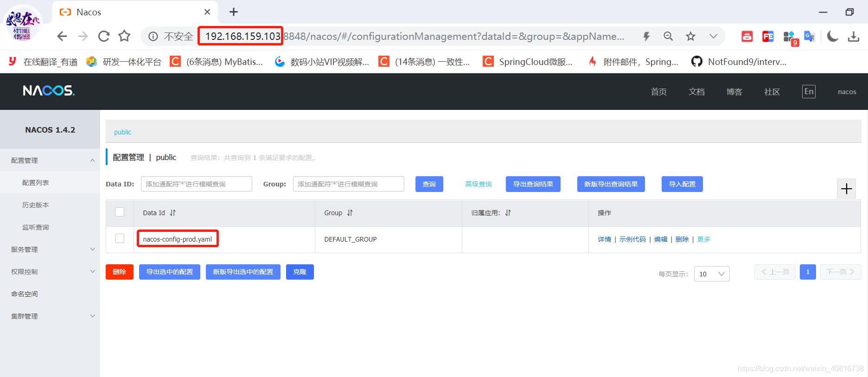Screen dimensions: 868x377
Task: Switch language with En button
Action: tap(809, 91)
